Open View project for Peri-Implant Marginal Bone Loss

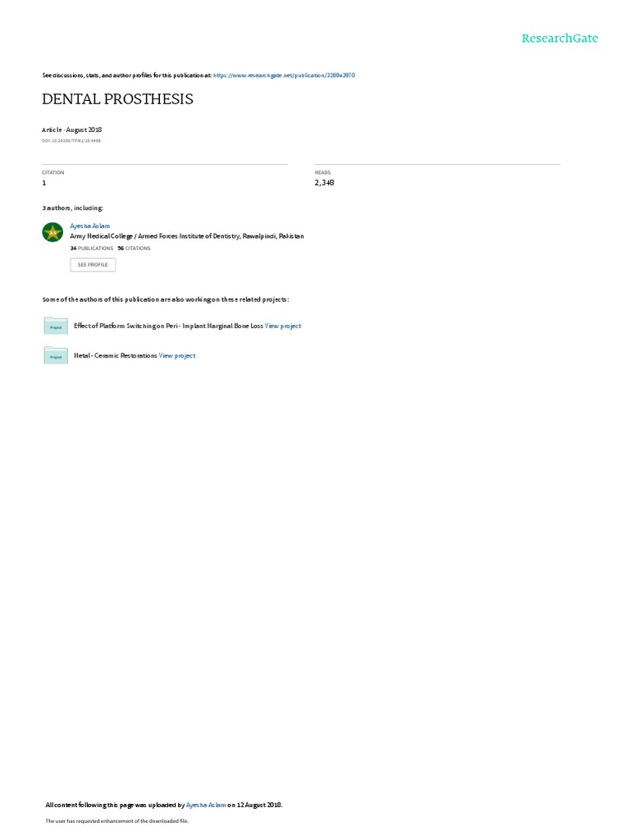[283, 326]
